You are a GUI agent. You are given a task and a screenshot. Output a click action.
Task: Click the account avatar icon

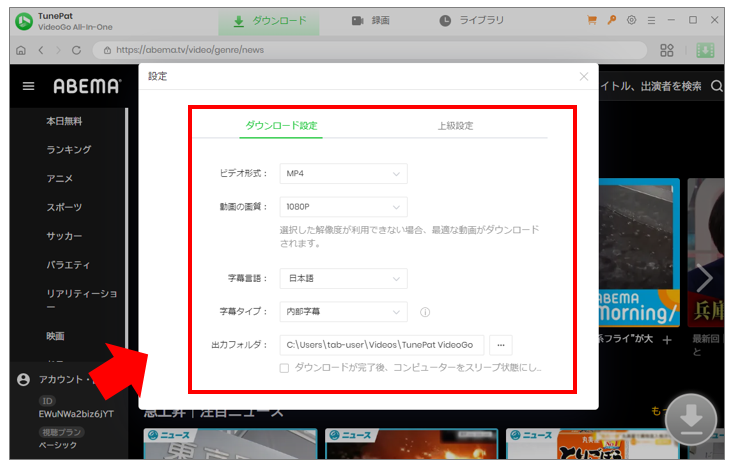(x=24, y=380)
